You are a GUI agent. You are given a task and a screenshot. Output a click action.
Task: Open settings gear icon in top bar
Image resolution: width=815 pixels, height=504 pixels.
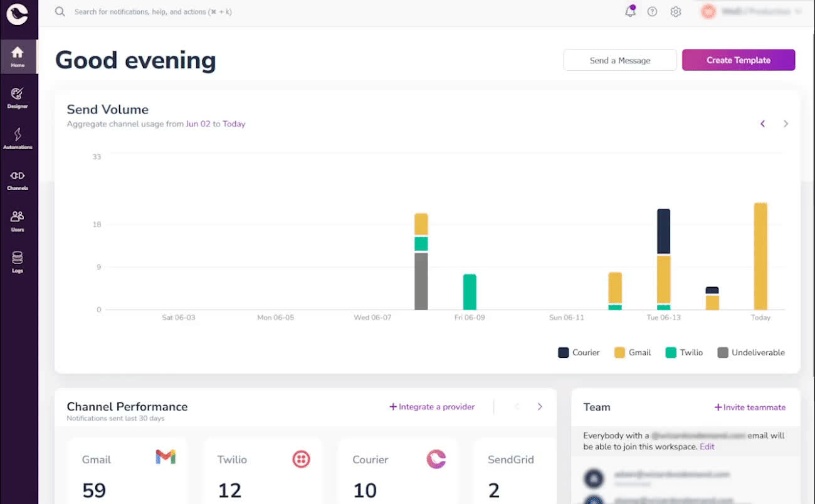point(675,11)
